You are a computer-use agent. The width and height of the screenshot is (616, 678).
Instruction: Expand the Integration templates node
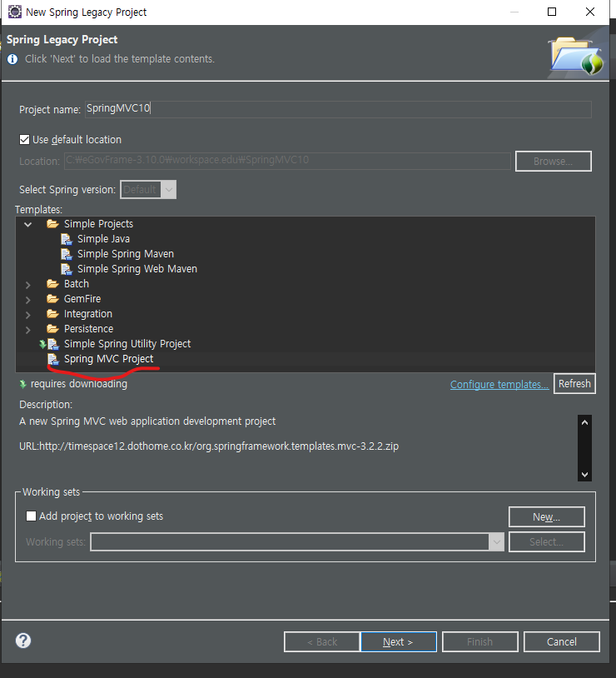click(28, 315)
